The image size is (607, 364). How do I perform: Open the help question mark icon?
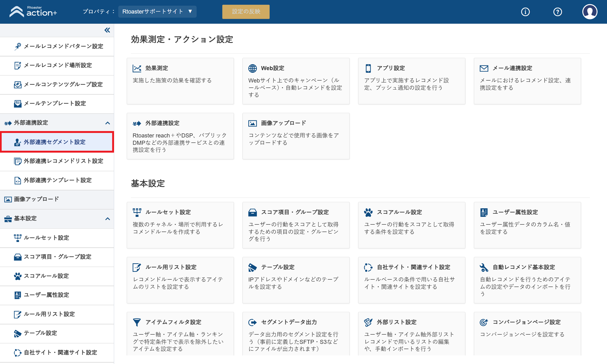[x=557, y=12]
